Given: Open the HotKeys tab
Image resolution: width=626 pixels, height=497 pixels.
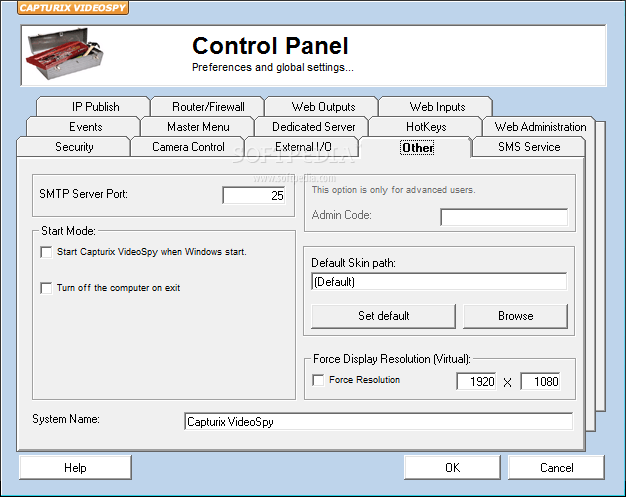Looking at the screenshot, I should (x=426, y=127).
